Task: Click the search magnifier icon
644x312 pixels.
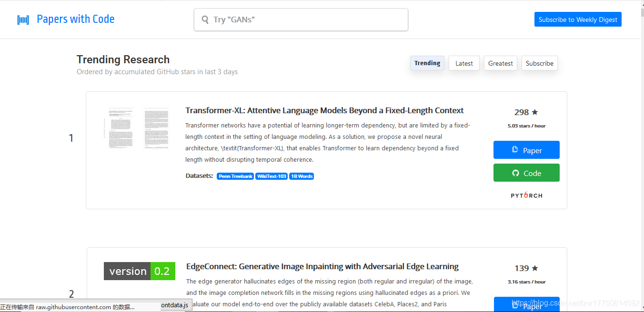Action: pyautogui.click(x=205, y=19)
